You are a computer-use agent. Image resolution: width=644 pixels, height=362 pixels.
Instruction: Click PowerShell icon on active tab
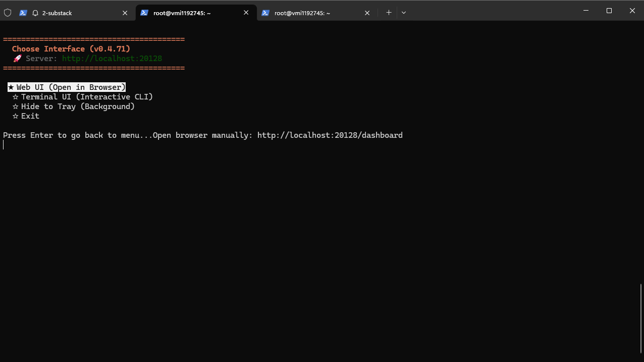(144, 13)
